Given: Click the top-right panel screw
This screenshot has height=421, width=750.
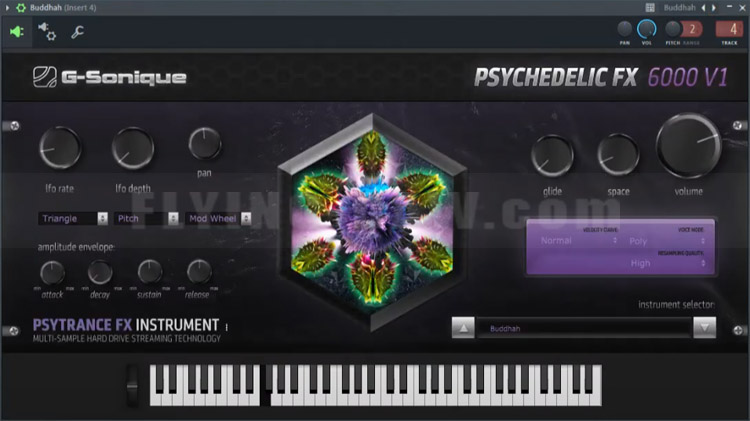Looking at the screenshot, I should click(738, 125).
